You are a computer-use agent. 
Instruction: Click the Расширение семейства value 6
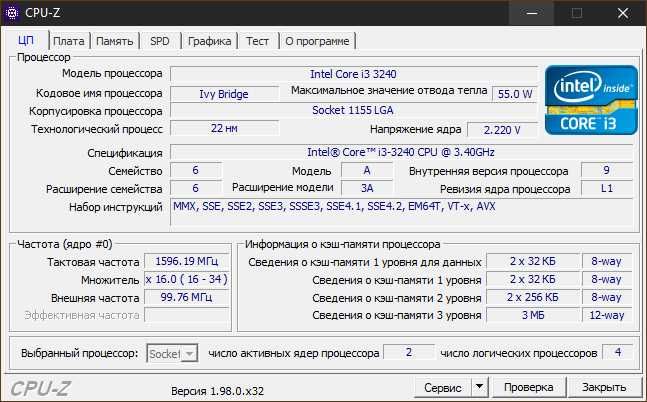[x=196, y=188]
